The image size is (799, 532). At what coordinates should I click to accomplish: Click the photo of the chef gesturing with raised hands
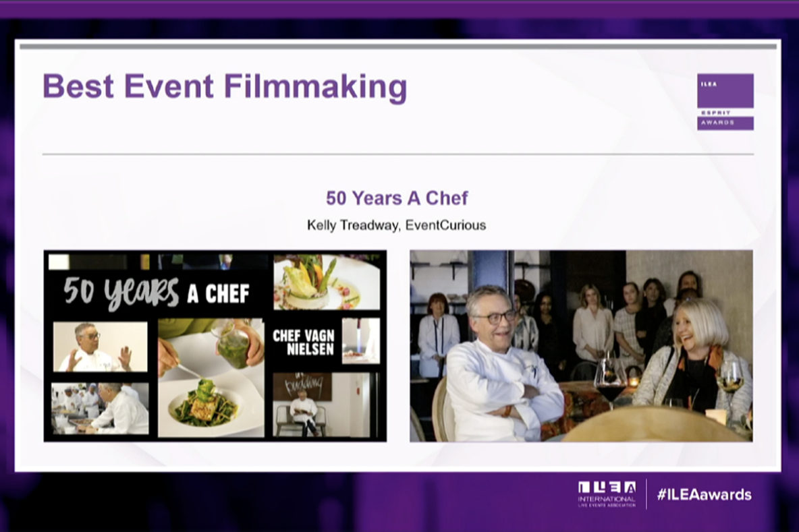tap(100, 346)
